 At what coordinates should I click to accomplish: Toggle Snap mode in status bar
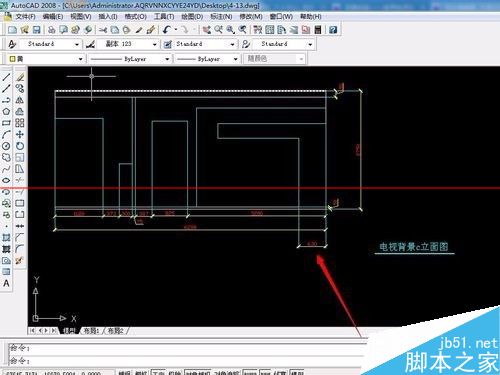(124, 373)
